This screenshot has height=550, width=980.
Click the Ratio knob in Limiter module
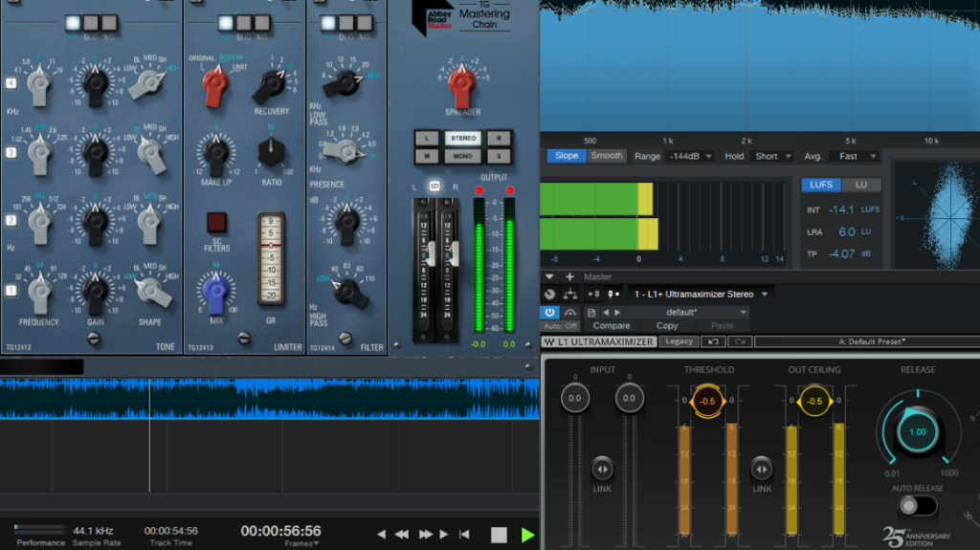[x=271, y=152]
